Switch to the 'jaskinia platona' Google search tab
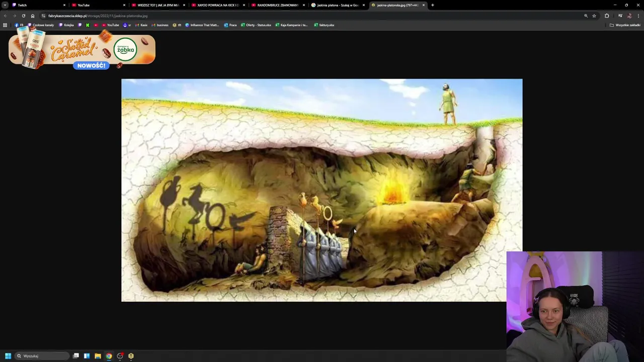The image size is (644, 362). 338,5
